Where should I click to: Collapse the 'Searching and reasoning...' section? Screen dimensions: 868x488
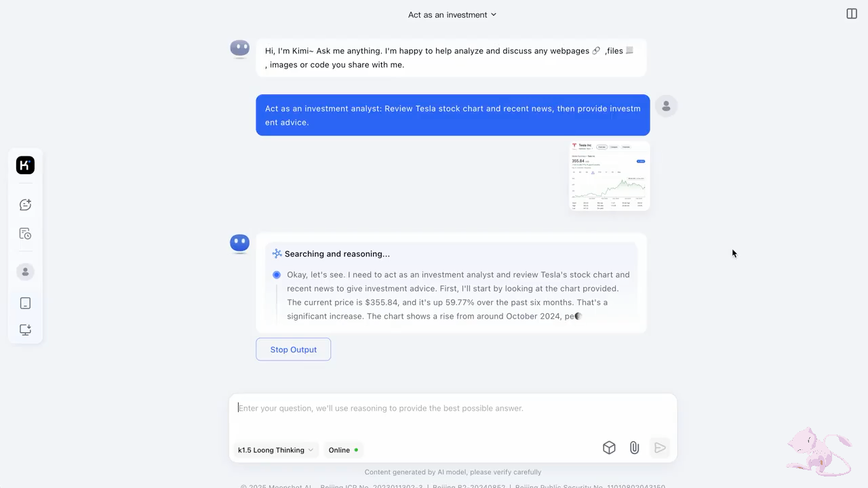[x=331, y=254]
